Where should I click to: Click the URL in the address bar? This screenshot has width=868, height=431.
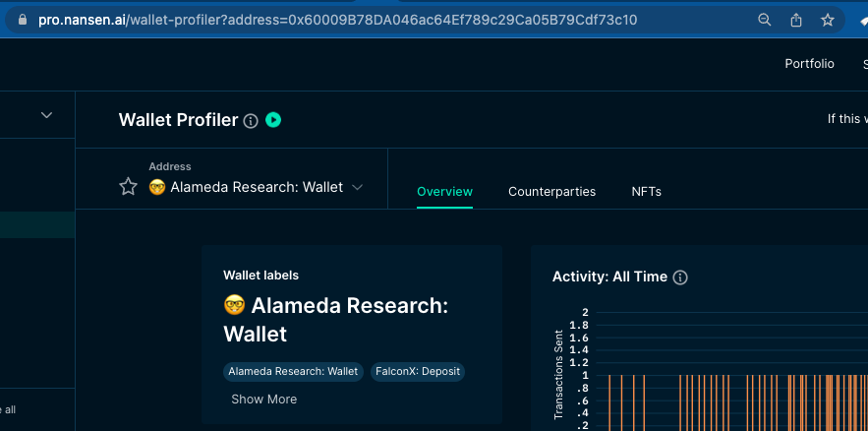pos(338,20)
